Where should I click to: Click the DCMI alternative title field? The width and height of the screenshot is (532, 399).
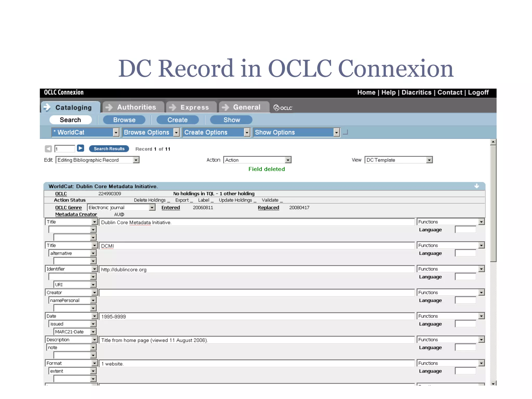coord(257,246)
